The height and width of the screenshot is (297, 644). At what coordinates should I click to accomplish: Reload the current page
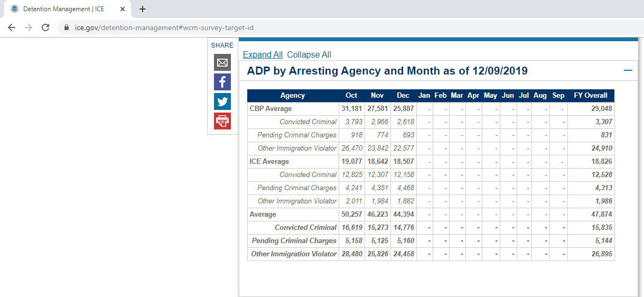[45, 27]
